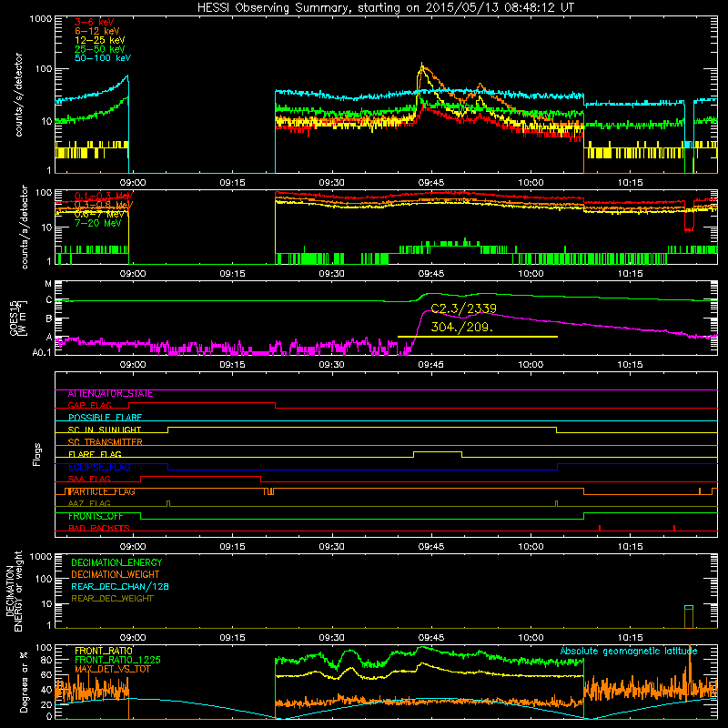This screenshot has width=728, height=728.
Task: Click the '0.3-0.8 MeV' legend label
Action: click(104, 205)
